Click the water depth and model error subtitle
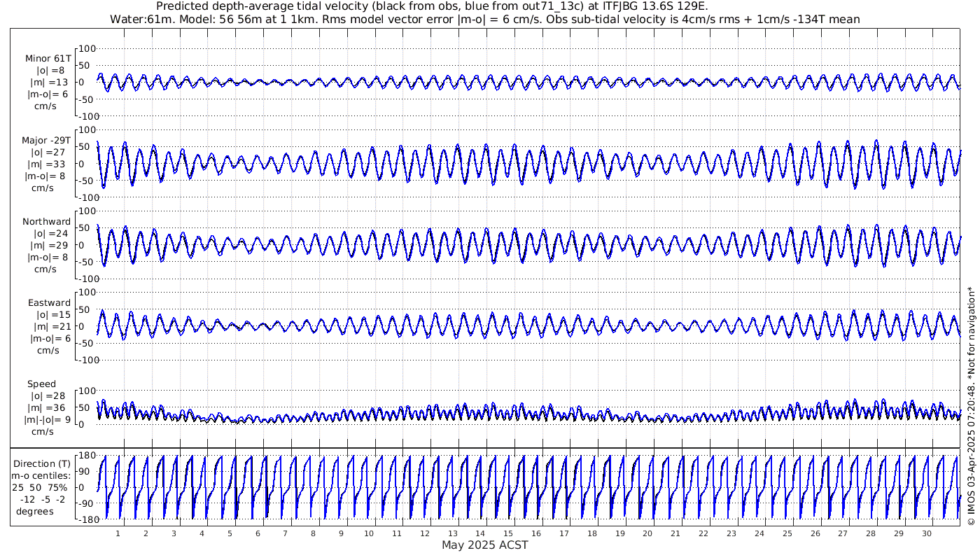This screenshot has height=560, width=980. click(x=484, y=19)
